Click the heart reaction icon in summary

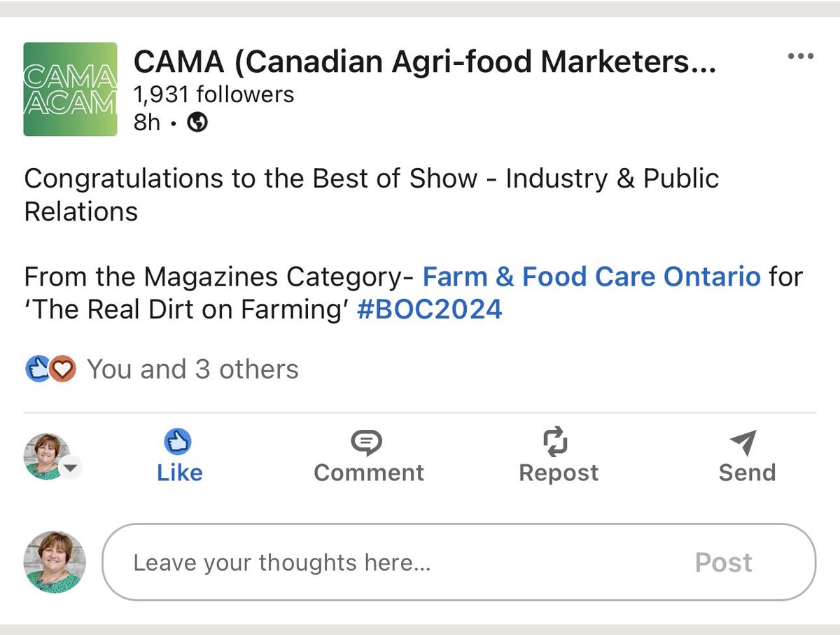(x=62, y=369)
